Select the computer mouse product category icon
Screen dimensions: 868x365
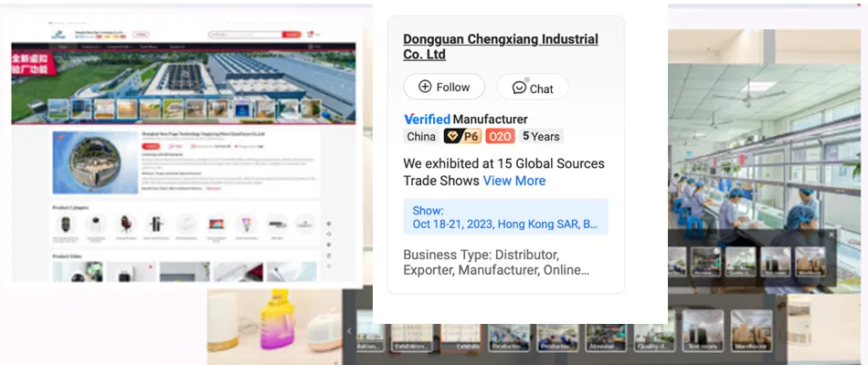point(66,224)
